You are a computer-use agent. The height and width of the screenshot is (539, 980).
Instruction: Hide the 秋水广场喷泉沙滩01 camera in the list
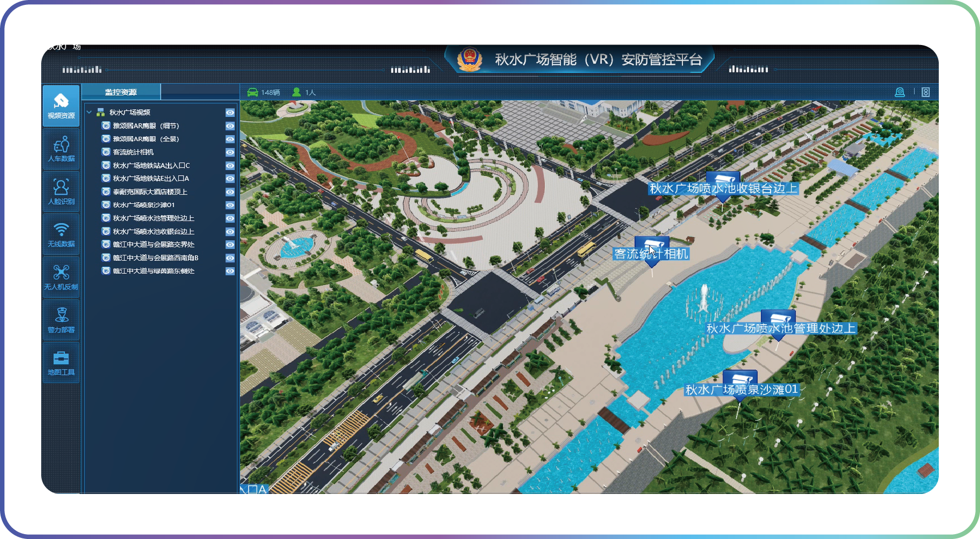click(x=230, y=205)
